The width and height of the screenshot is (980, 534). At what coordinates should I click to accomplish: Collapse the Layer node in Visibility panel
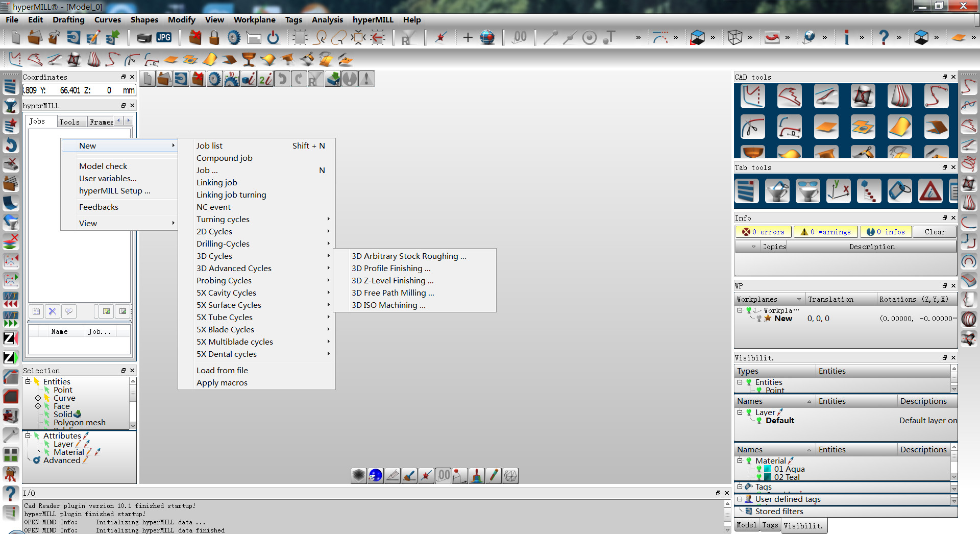tap(740, 412)
